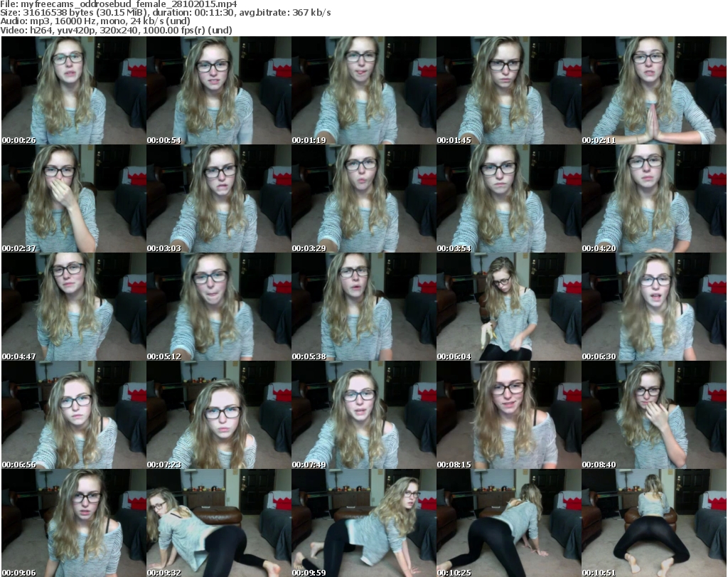The image size is (728, 577).
Task: Open the 00:04:20 frame
Action: click(x=654, y=198)
